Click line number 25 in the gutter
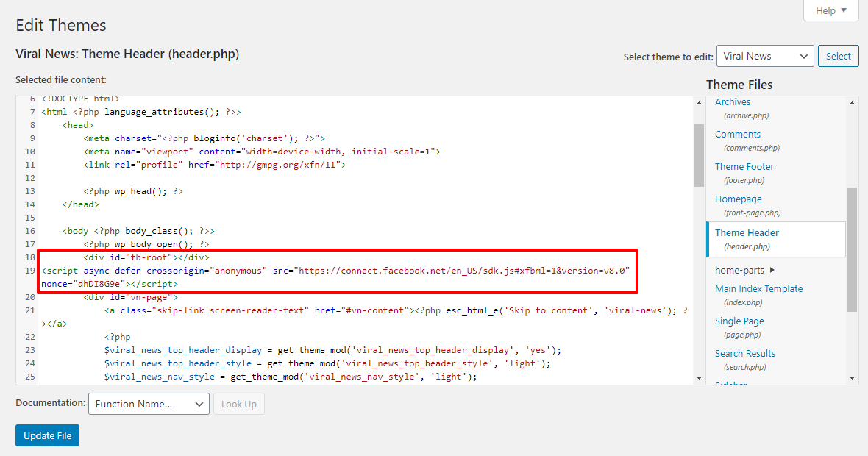Screen dimensions: 868x456 30,377
